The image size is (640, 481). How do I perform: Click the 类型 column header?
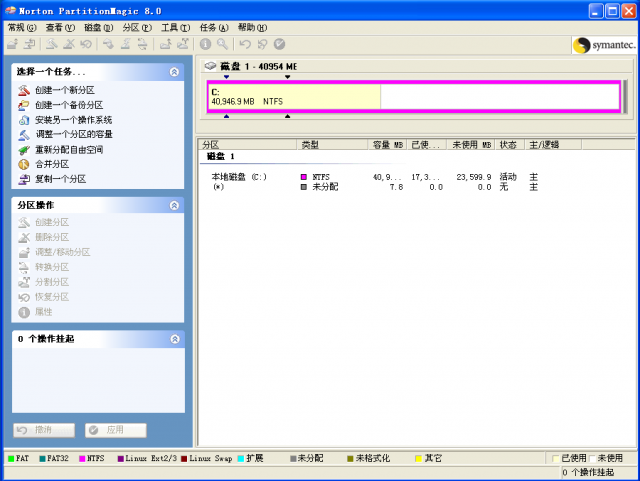click(x=332, y=145)
